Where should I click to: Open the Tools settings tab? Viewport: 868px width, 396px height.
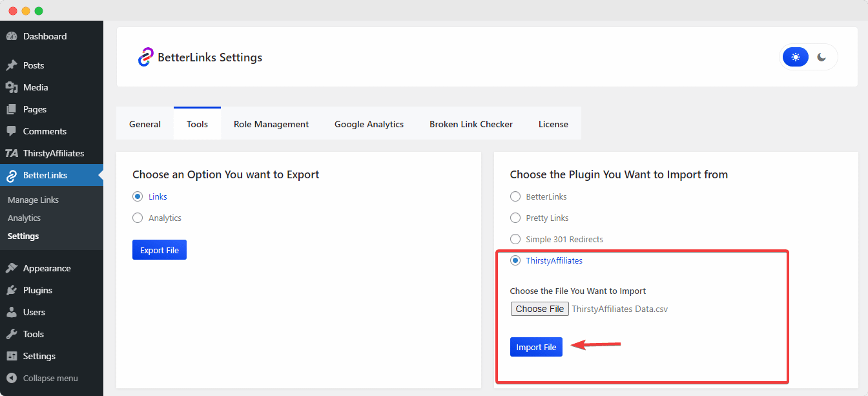[197, 123]
